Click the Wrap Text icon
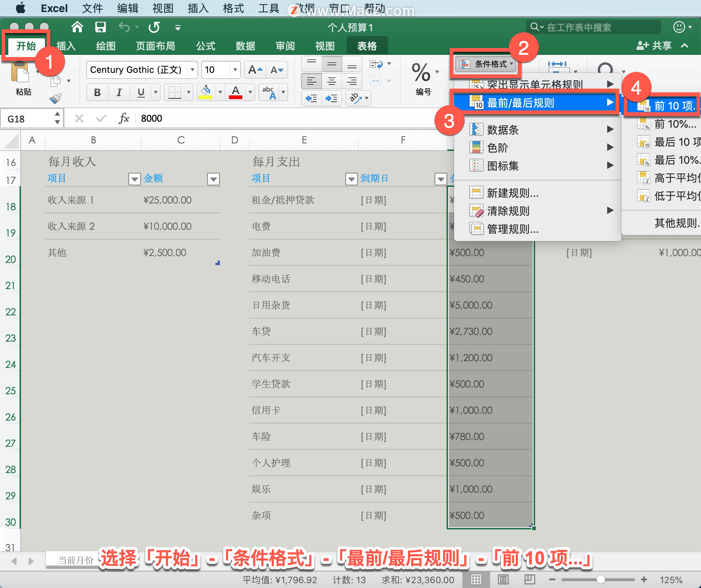Viewport: 701px width, 588px height. click(x=376, y=64)
